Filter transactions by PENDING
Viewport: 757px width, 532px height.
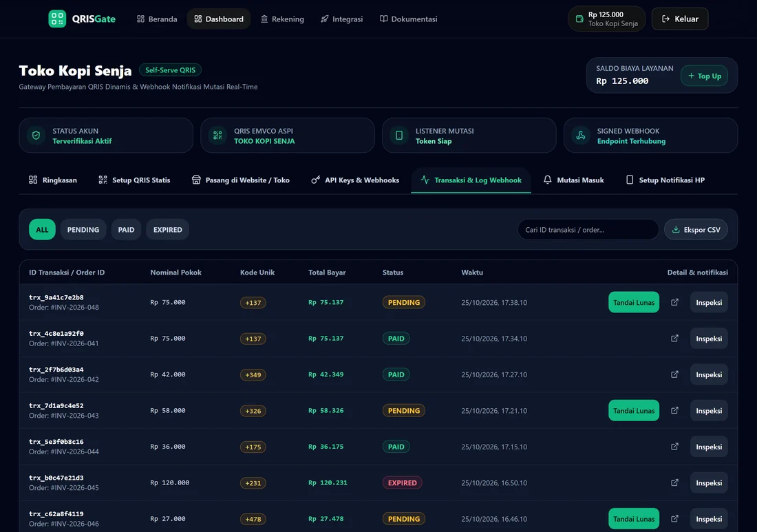click(83, 229)
